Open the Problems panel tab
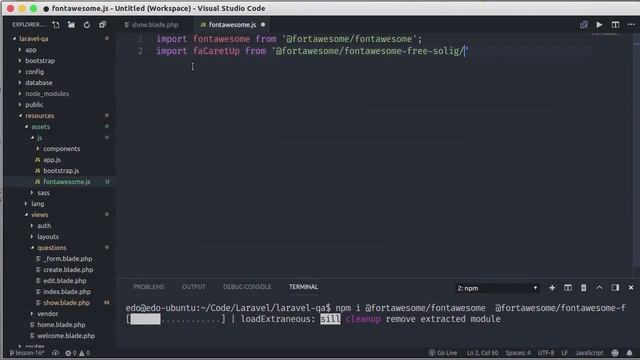 (x=149, y=287)
